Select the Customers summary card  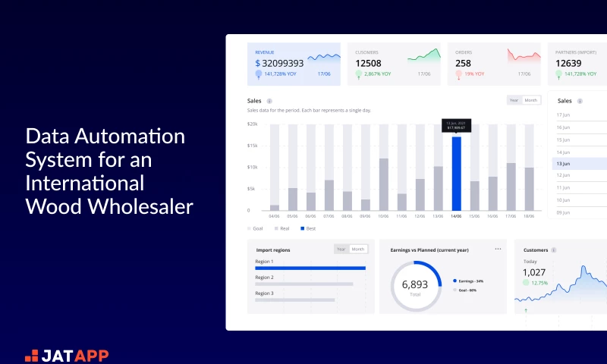pos(394,64)
